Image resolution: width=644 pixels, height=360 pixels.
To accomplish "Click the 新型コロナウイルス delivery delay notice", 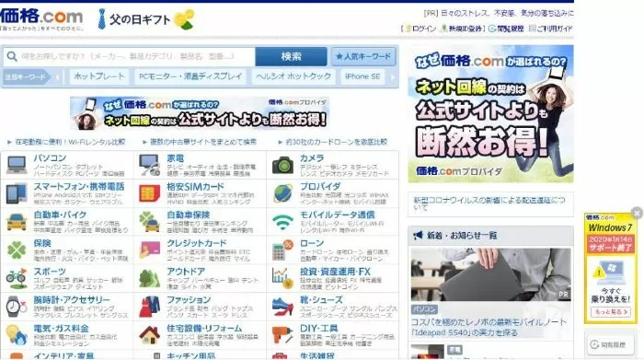I will click(x=489, y=203).
